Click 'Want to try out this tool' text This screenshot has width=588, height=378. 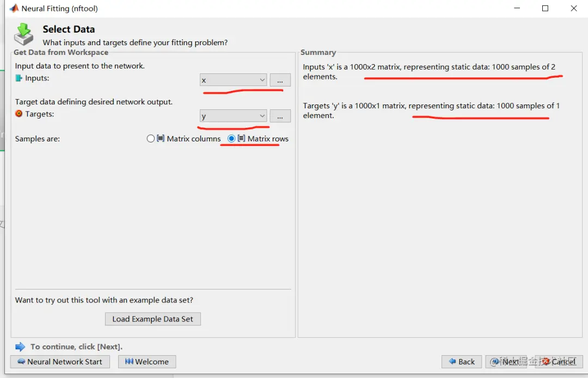pos(104,300)
